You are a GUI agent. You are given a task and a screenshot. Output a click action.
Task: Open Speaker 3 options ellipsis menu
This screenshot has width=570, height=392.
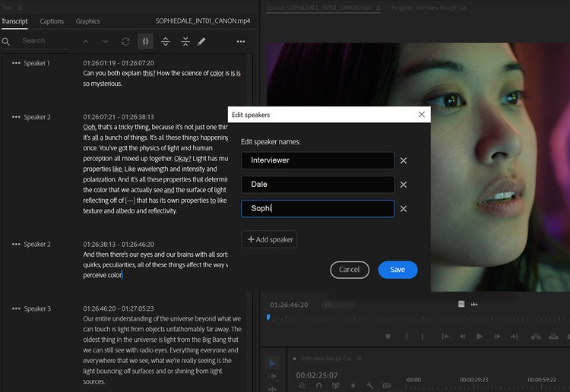tap(16, 309)
